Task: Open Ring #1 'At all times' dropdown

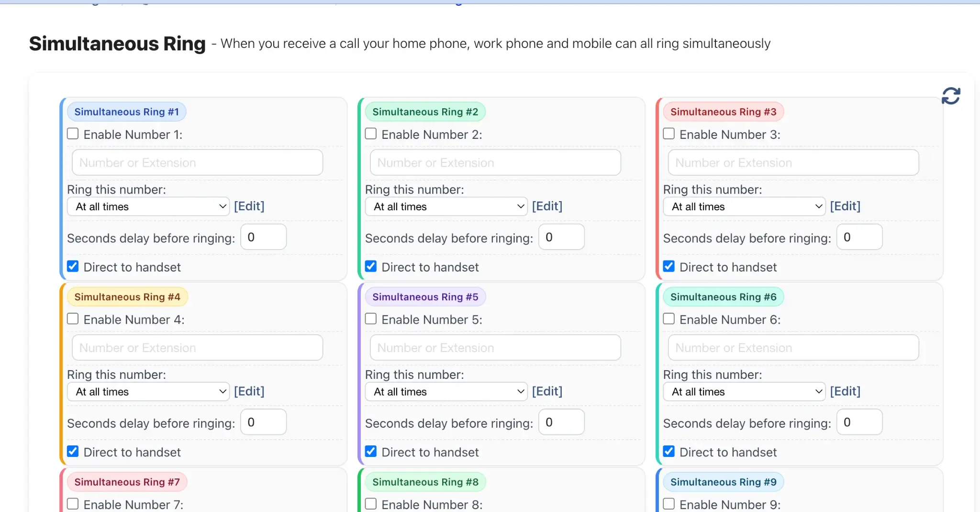Action: tap(148, 206)
